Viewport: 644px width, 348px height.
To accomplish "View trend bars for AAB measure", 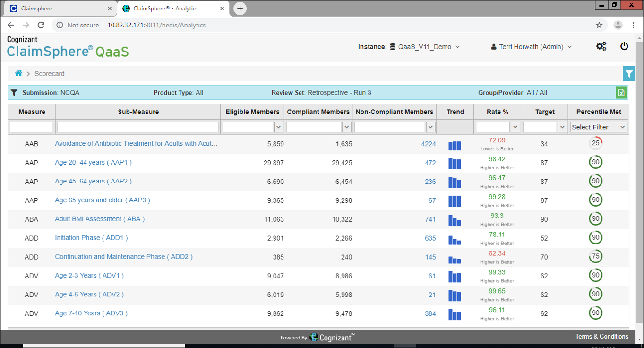I will (455, 146).
